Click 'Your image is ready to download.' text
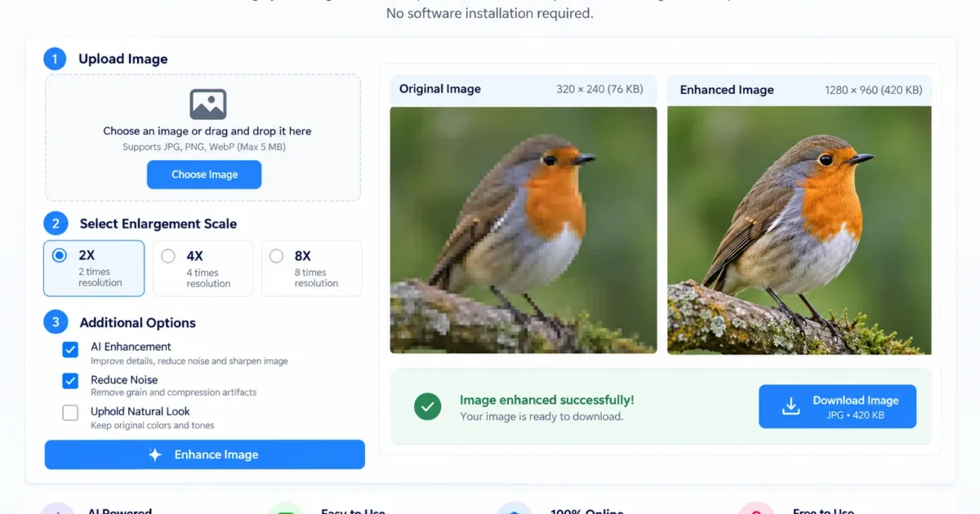Image resolution: width=980 pixels, height=514 pixels. (x=541, y=417)
